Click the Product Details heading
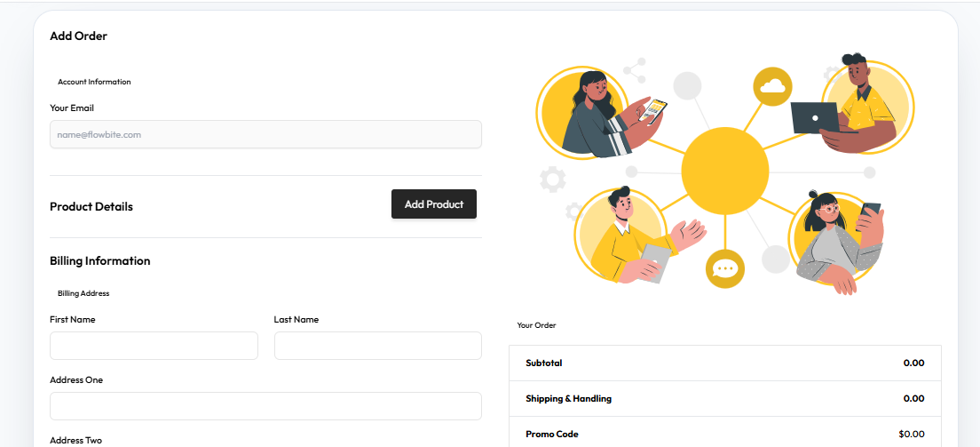This screenshot has width=980, height=447. pos(91,206)
